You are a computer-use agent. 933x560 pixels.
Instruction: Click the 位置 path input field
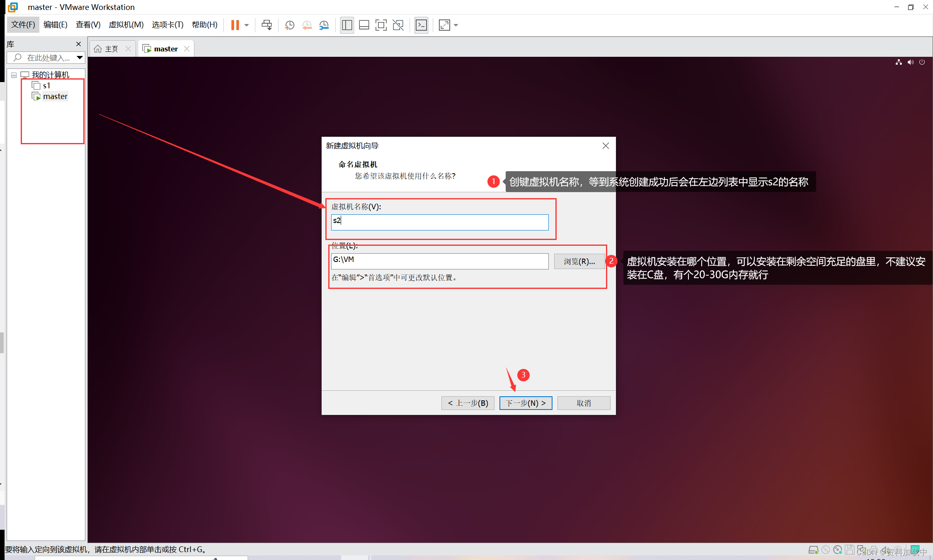(440, 261)
